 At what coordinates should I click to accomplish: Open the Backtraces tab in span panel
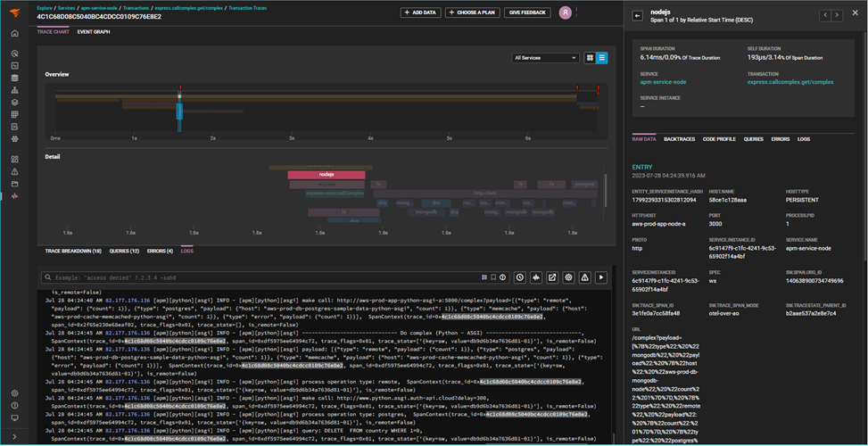pyautogui.click(x=679, y=139)
